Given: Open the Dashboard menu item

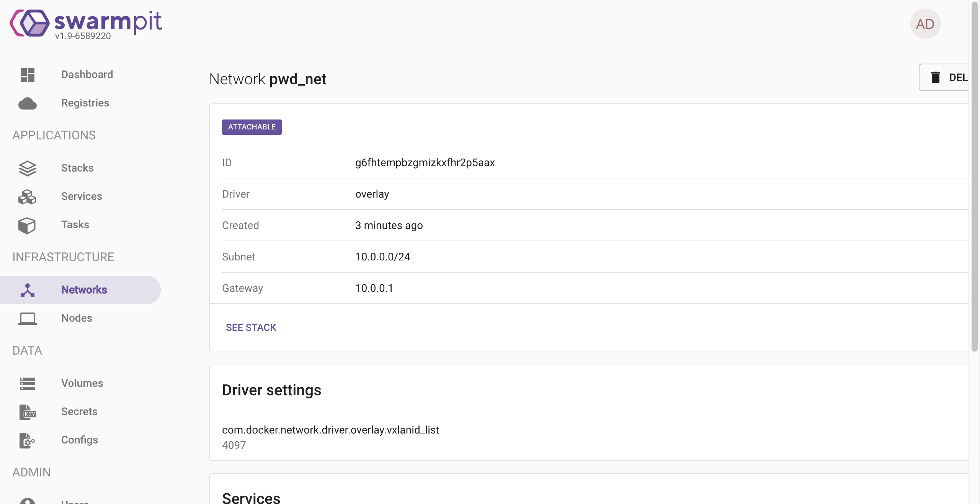Looking at the screenshot, I should coord(87,75).
